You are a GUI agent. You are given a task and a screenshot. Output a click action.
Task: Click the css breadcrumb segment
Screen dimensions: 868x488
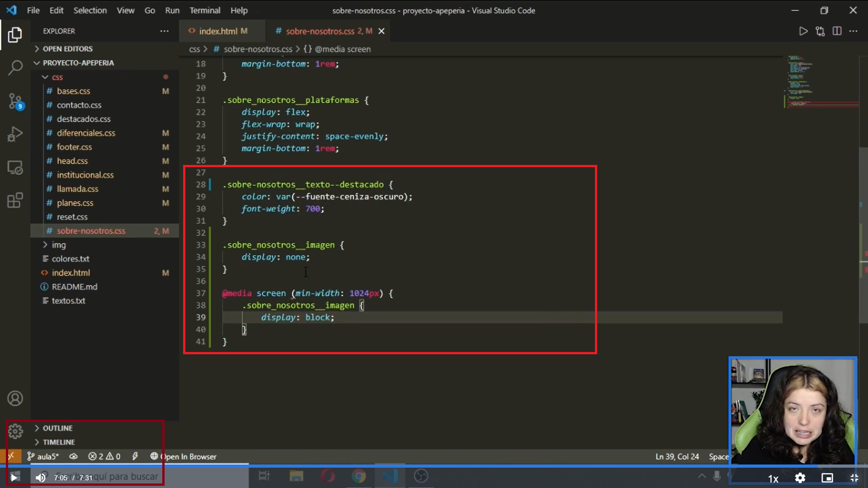click(x=194, y=49)
